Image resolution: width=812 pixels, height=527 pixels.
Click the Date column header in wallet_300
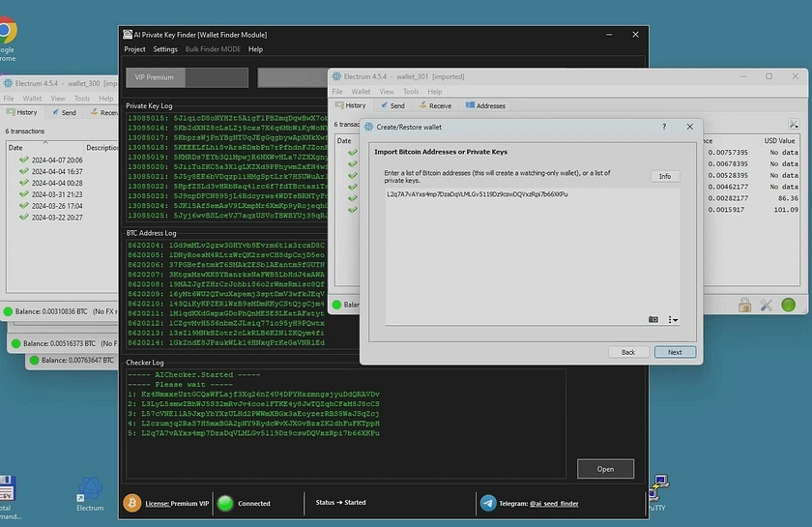pos(15,148)
